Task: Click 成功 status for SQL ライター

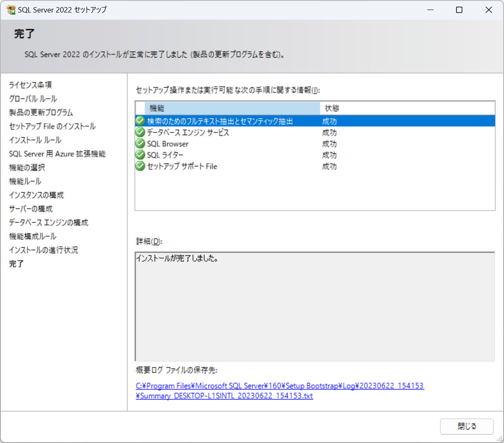Action: click(329, 155)
